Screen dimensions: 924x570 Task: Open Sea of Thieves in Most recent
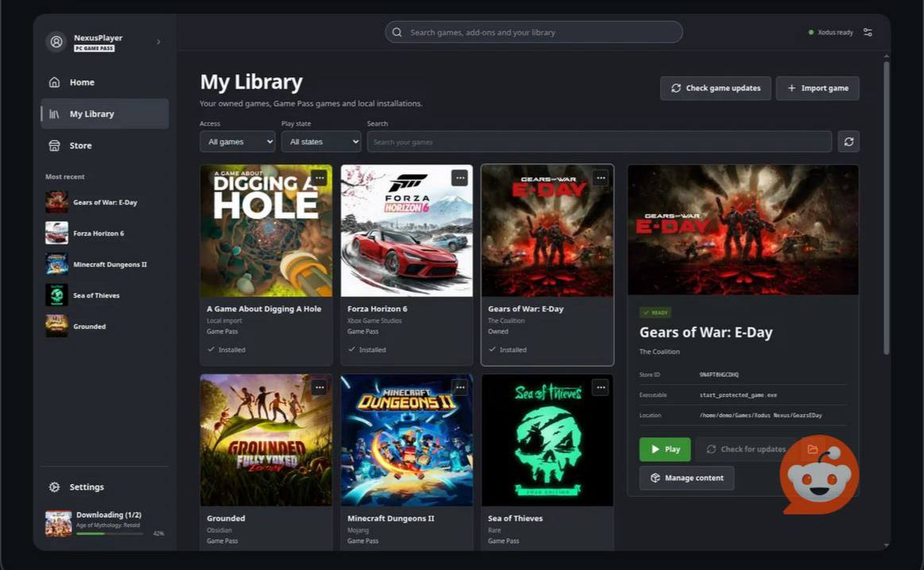(x=104, y=295)
